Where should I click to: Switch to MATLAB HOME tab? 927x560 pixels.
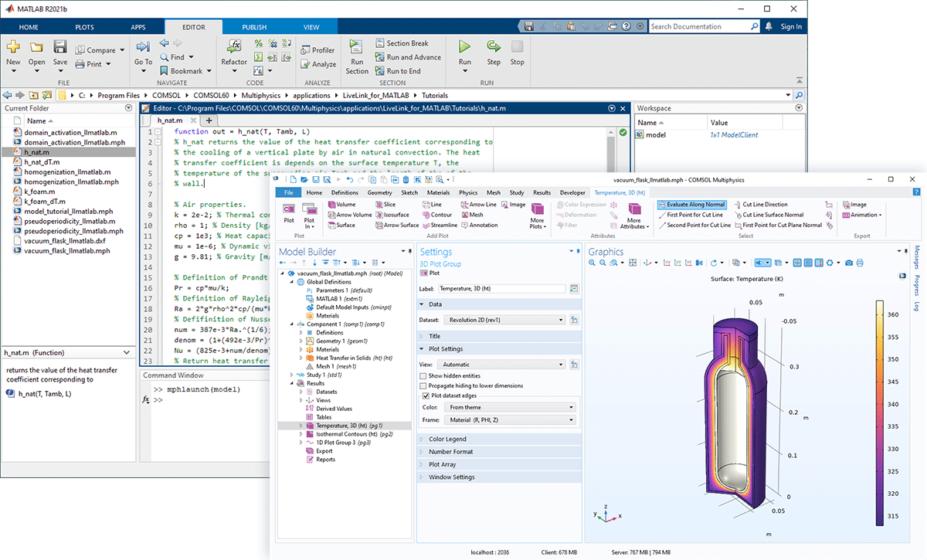(x=29, y=27)
